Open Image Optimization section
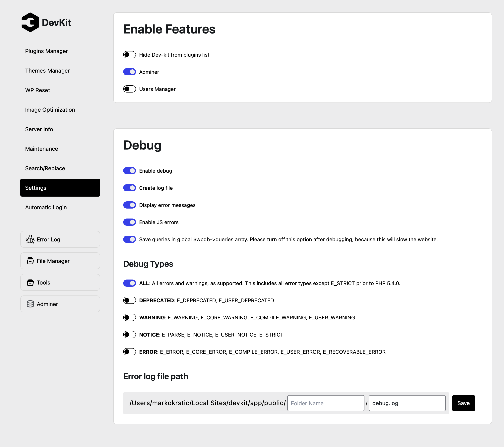This screenshot has width=504, height=447. pos(60,110)
